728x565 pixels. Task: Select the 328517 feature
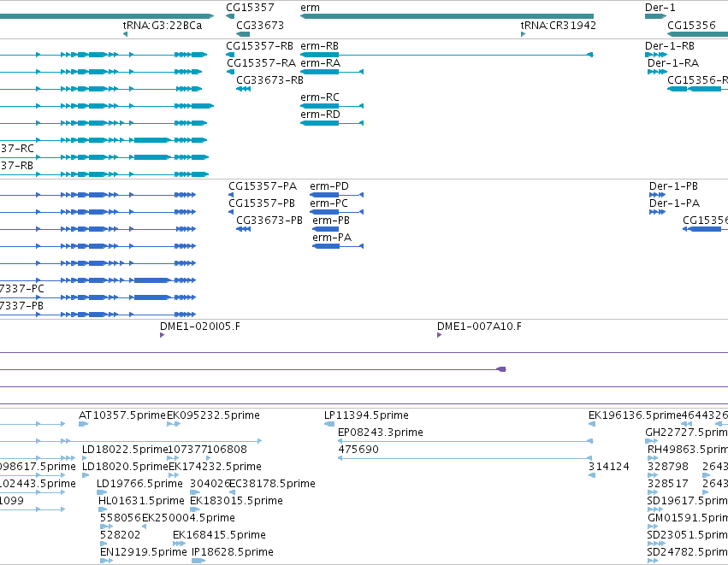(x=653, y=492)
